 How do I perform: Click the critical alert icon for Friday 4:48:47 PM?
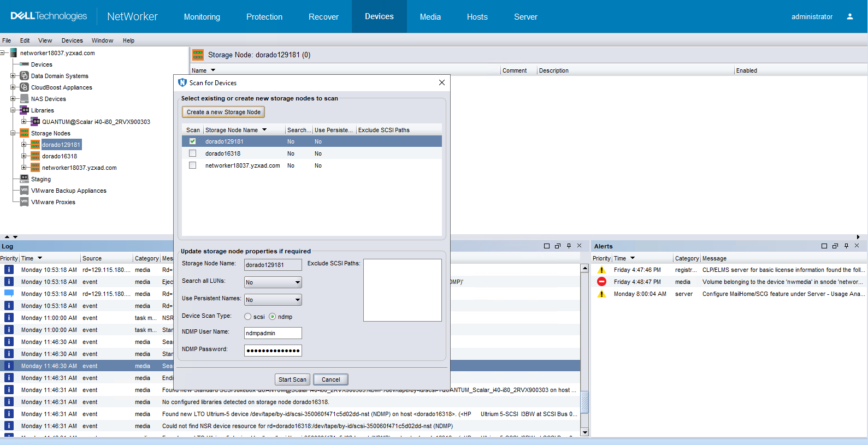[x=601, y=282]
